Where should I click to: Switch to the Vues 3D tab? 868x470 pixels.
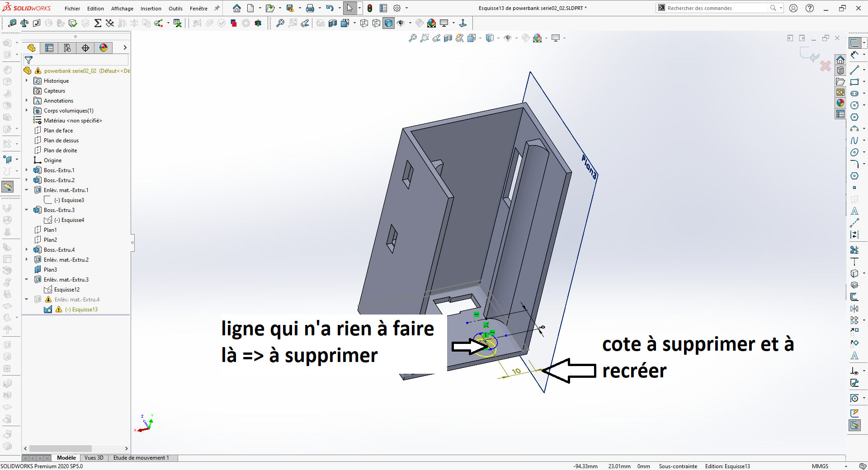tap(94, 458)
